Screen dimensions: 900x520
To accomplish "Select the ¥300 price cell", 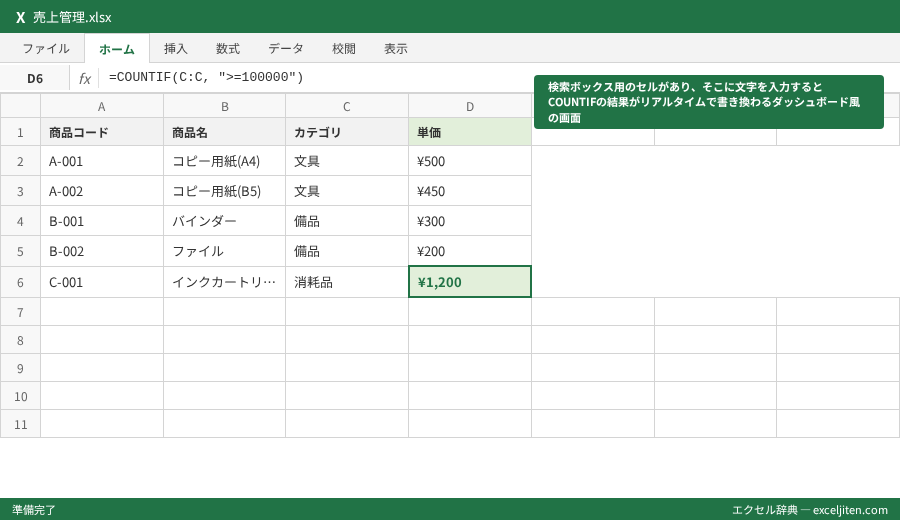I will [x=470, y=221].
